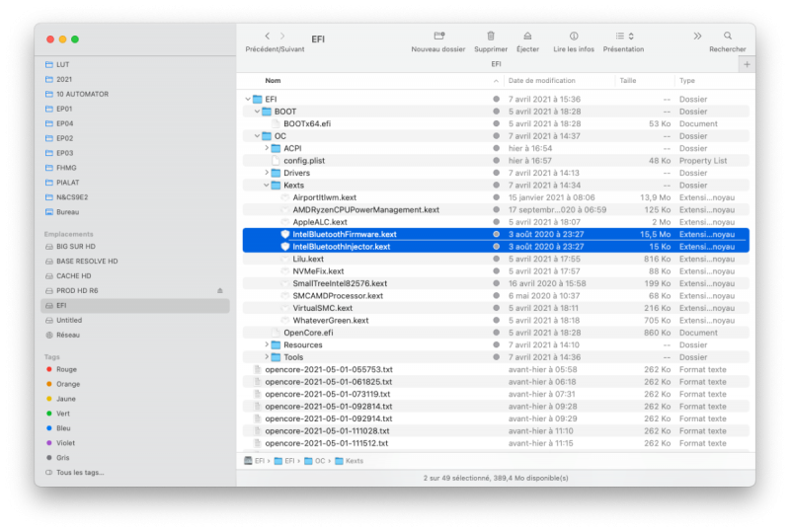
Task: Collapse the OC folder
Action: coord(257,136)
